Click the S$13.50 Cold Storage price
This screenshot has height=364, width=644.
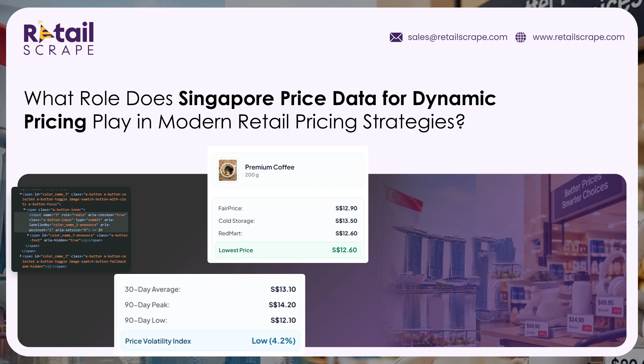(346, 221)
